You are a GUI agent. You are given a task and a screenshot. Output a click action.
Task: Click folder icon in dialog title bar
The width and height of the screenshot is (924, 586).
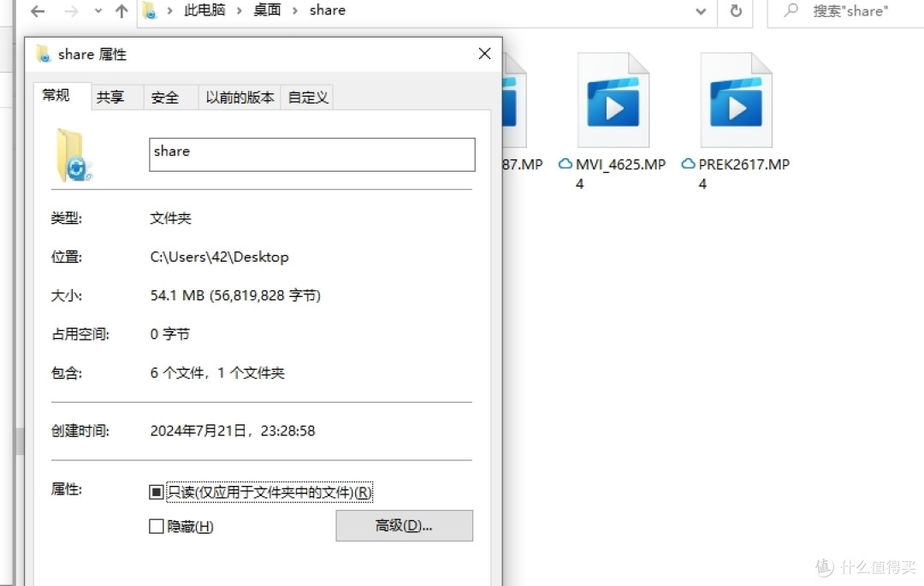pyautogui.click(x=44, y=54)
